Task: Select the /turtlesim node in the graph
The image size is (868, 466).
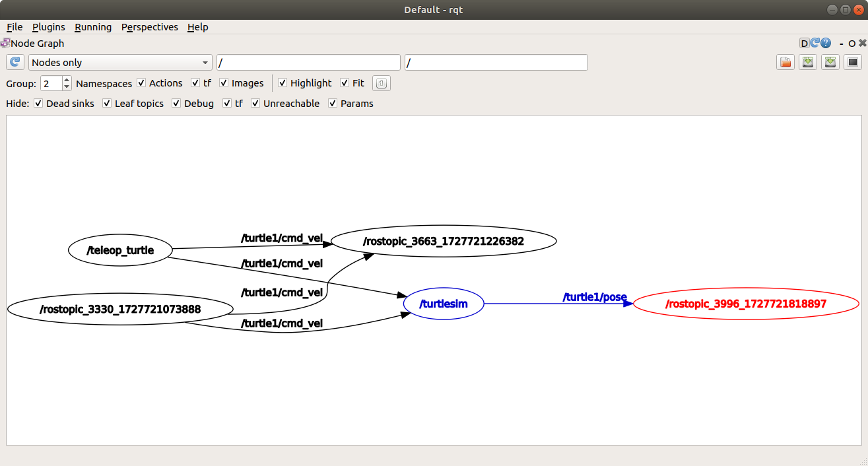Action: pyautogui.click(x=443, y=304)
